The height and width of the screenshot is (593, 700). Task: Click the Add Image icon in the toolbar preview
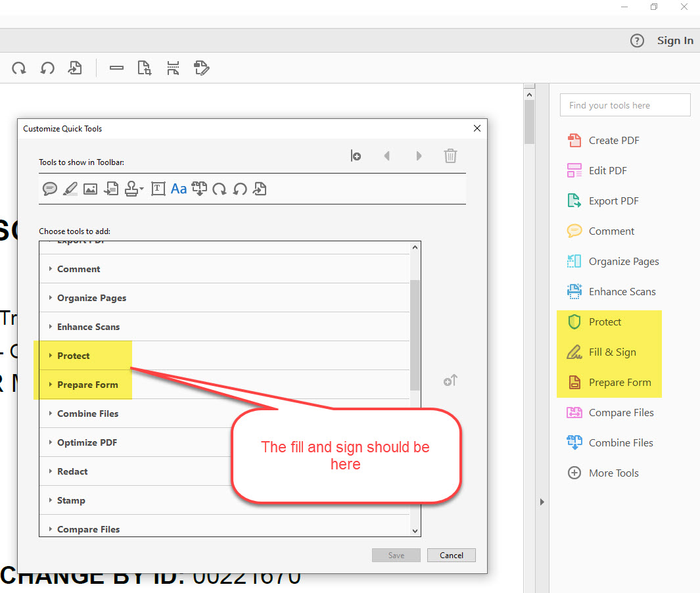pos(90,189)
